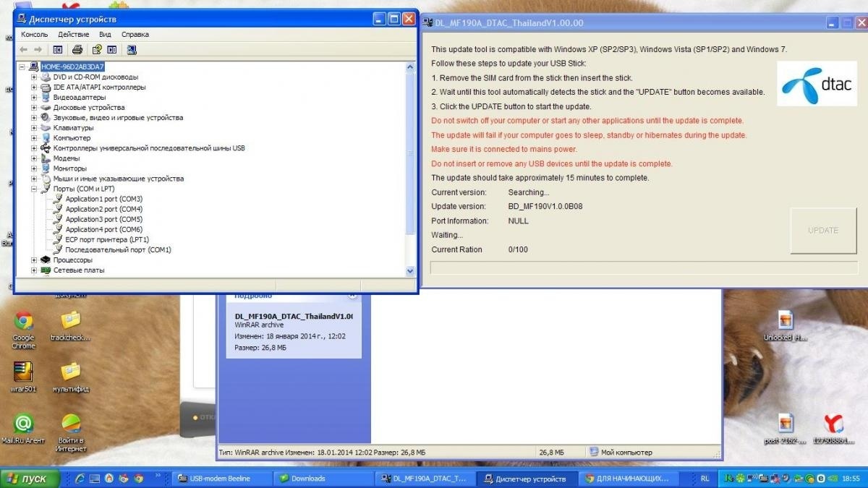Open the Справка menu

coord(135,34)
